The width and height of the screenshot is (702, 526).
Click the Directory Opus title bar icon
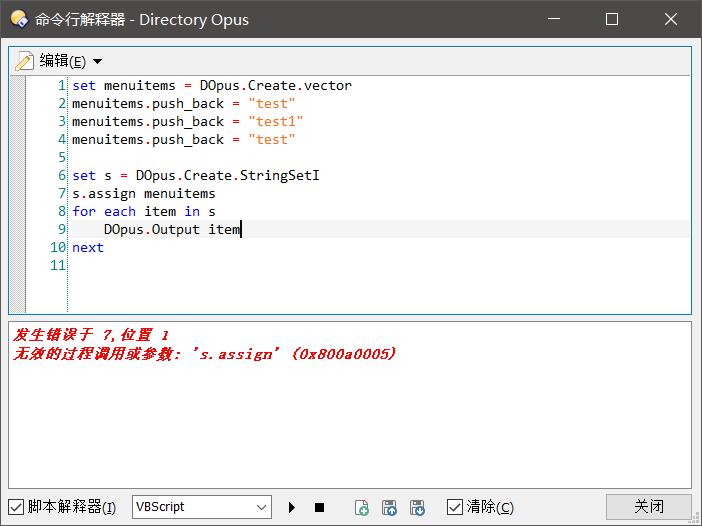click(19, 19)
